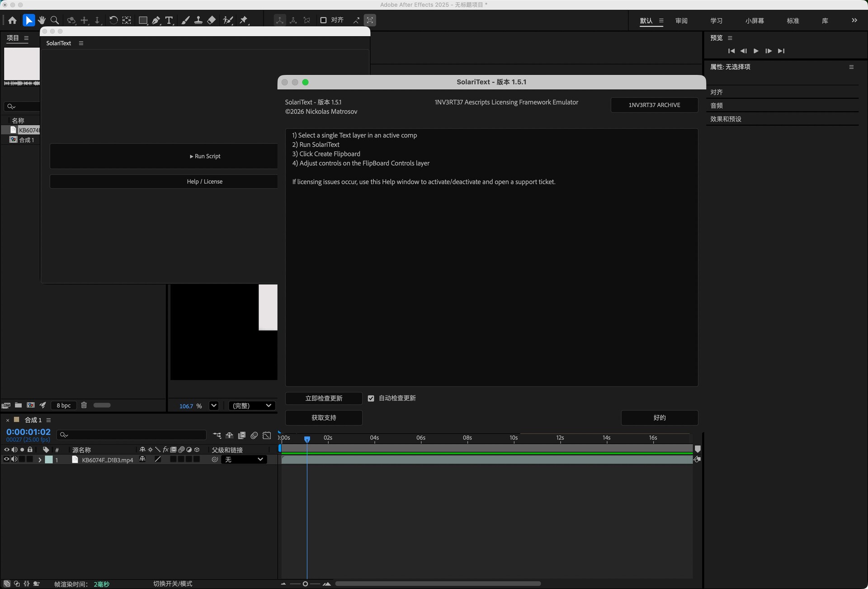
Task: Select the Rectangle shape tool
Action: 143,20
